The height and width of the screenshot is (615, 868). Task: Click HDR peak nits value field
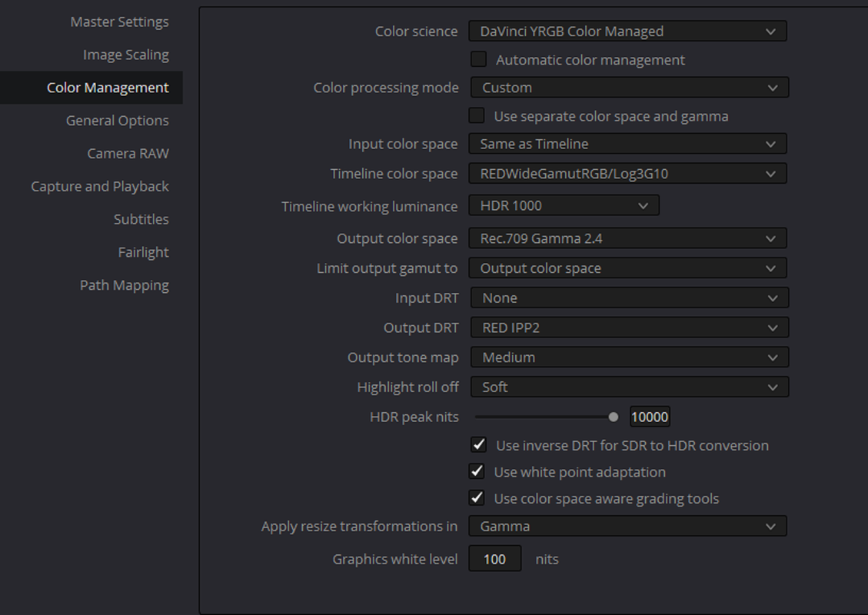click(x=650, y=417)
